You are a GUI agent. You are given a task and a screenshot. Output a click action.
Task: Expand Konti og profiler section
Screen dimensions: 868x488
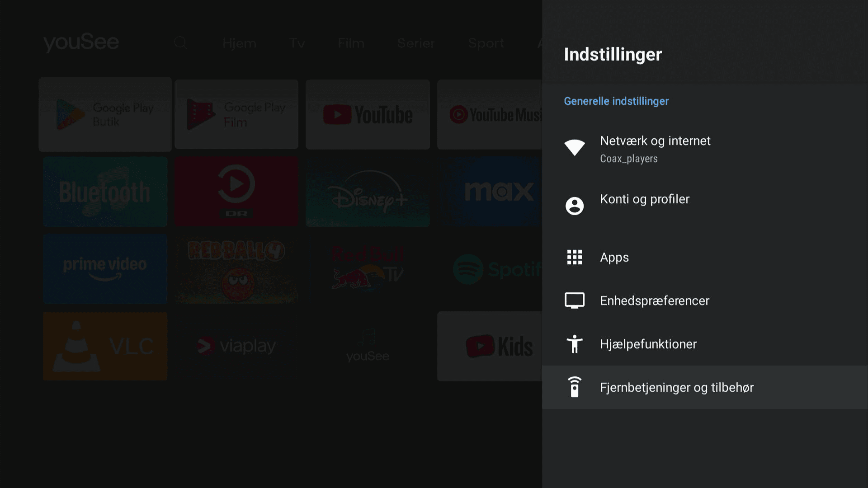(x=644, y=198)
